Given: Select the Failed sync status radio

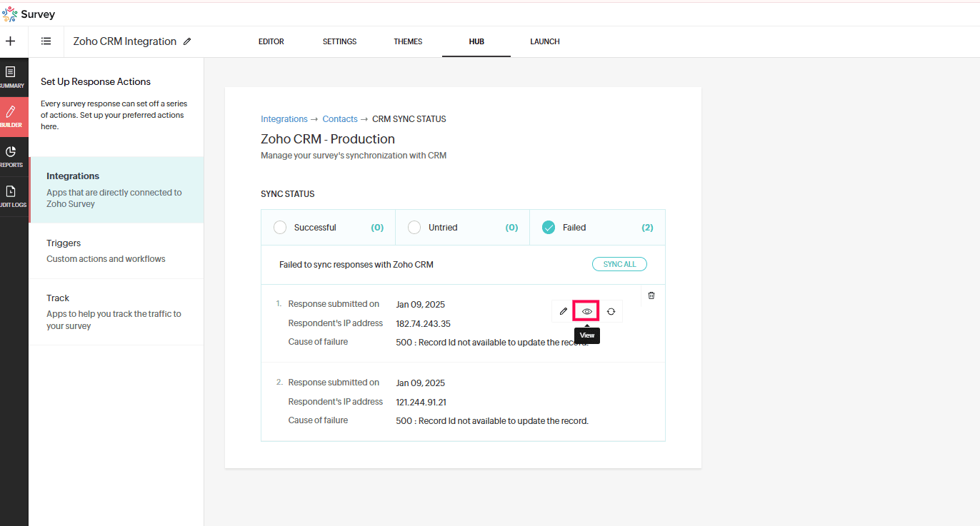Looking at the screenshot, I should point(549,228).
